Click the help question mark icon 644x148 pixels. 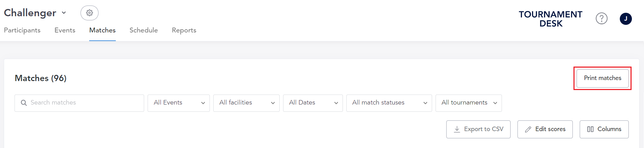[601, 18]
